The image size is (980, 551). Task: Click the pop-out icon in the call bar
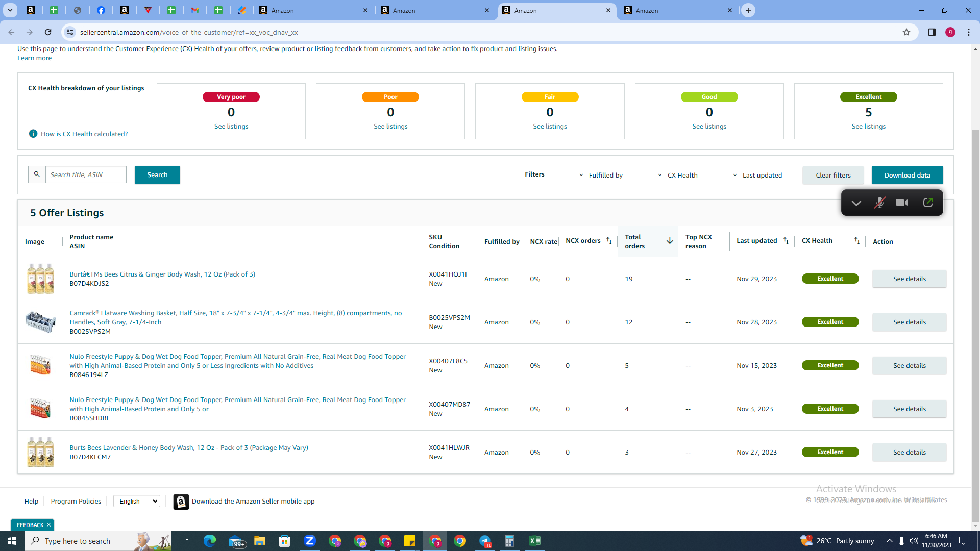(928, 203)
